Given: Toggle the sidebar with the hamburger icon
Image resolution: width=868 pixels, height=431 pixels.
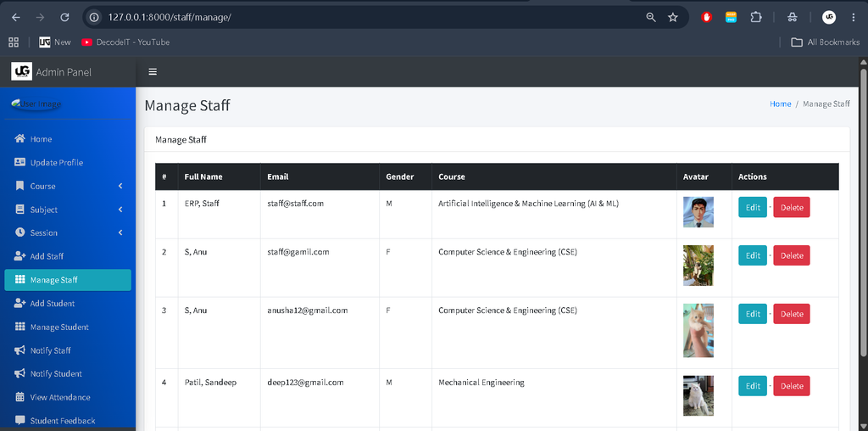Looking at the screenshot, I should point(153,72).
